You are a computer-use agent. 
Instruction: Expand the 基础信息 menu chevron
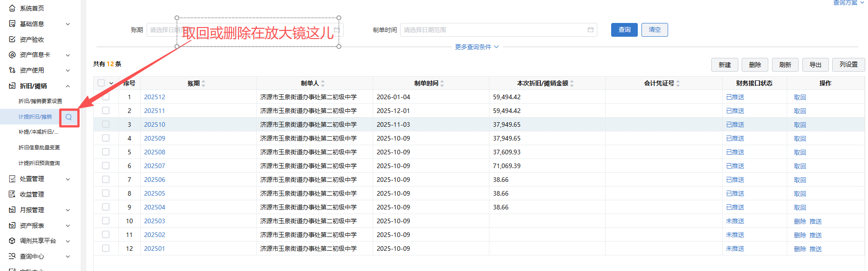(x=68, y=24)
